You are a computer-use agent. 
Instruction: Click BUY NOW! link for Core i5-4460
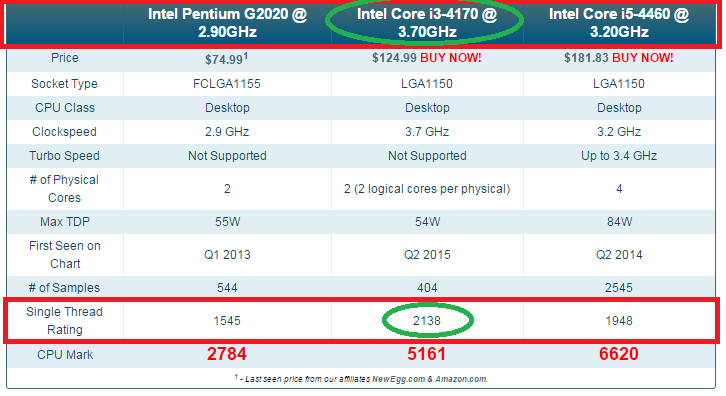pos(643,58)
